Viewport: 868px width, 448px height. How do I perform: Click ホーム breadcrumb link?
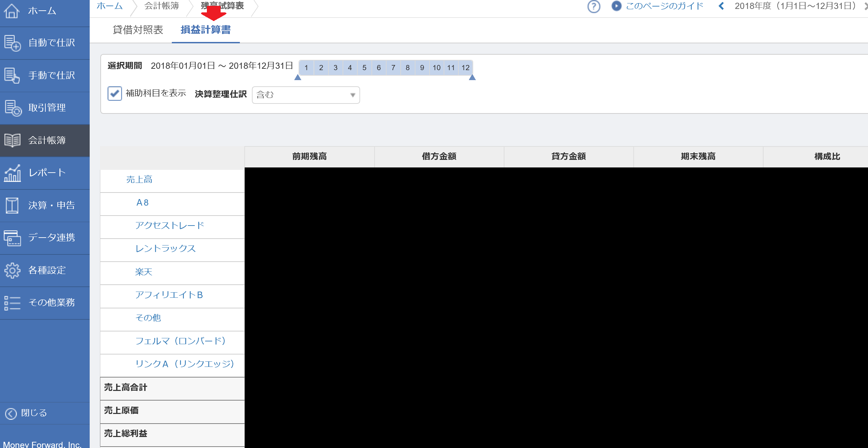tap(110, 6)
